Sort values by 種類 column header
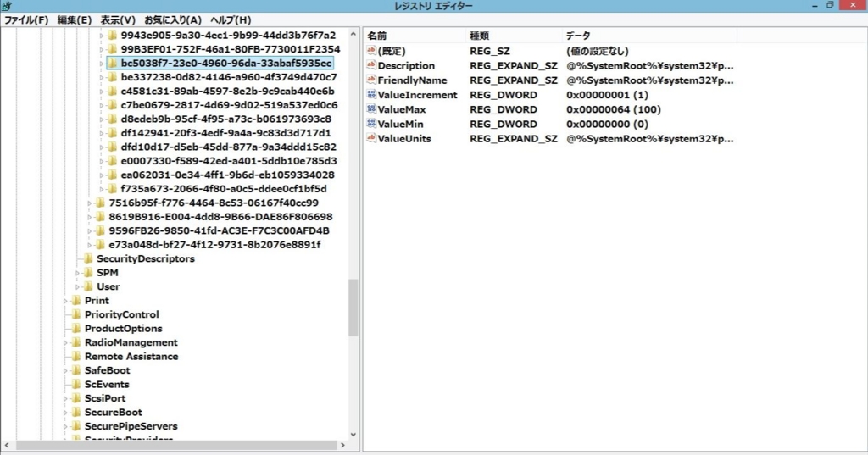 [514, 36]
